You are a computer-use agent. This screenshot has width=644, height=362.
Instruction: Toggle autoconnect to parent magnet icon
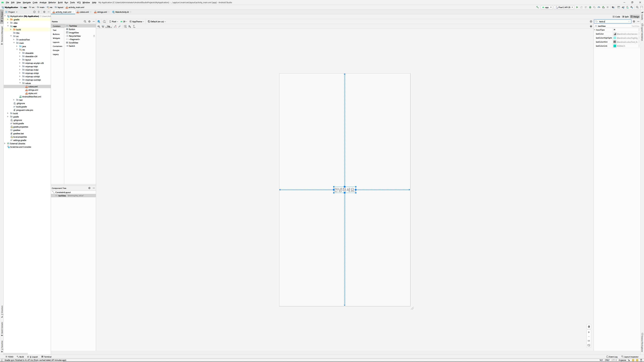[103, 26]
